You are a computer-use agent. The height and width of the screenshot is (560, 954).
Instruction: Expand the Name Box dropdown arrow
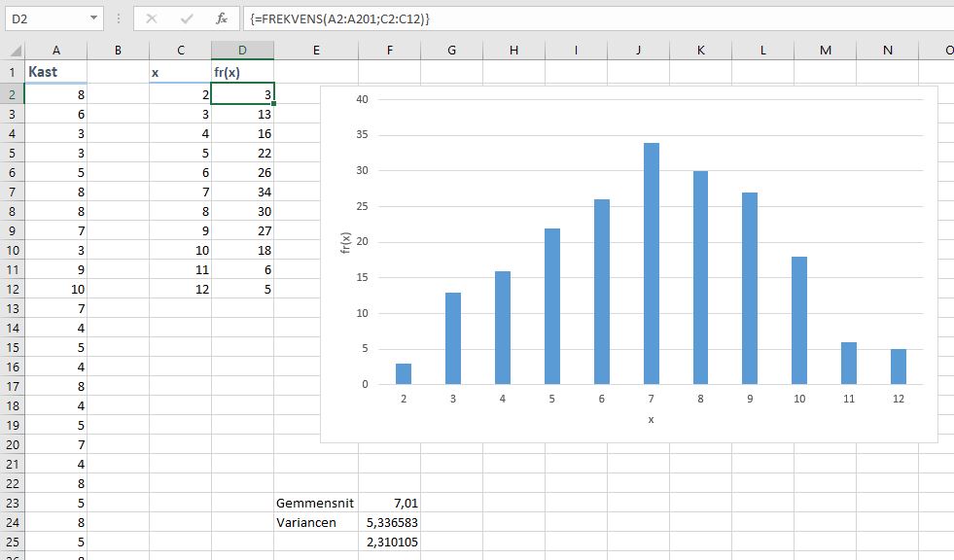pyautogui.click(x=93, y=18)
